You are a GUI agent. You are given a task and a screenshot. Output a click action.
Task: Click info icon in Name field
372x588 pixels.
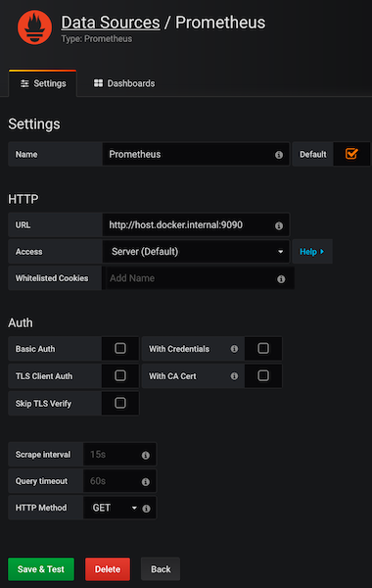coord(279,155)
